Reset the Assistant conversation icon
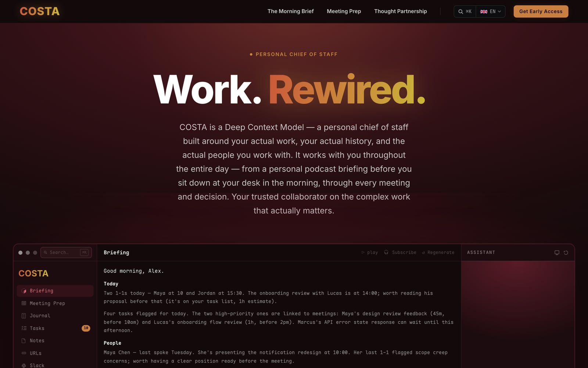588x368 pixels. [x=566, y=252]
